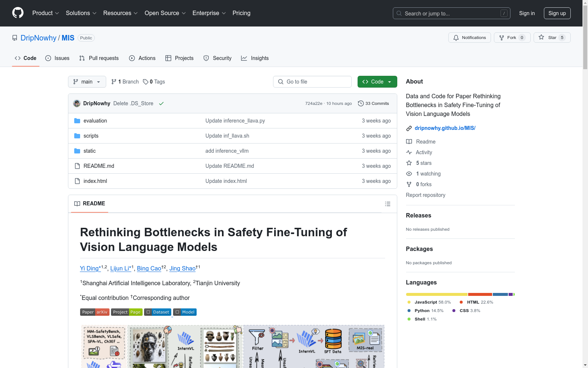View the 33 Commits history

coord(373,103)
